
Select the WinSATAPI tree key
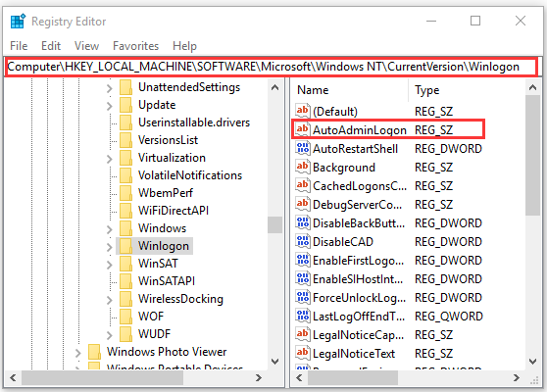167,280
